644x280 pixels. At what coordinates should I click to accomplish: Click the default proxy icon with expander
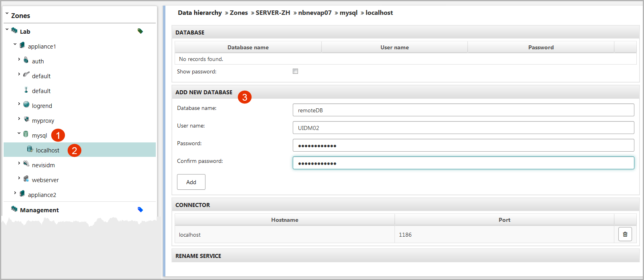pyautogui.click(x=26, y=75)
